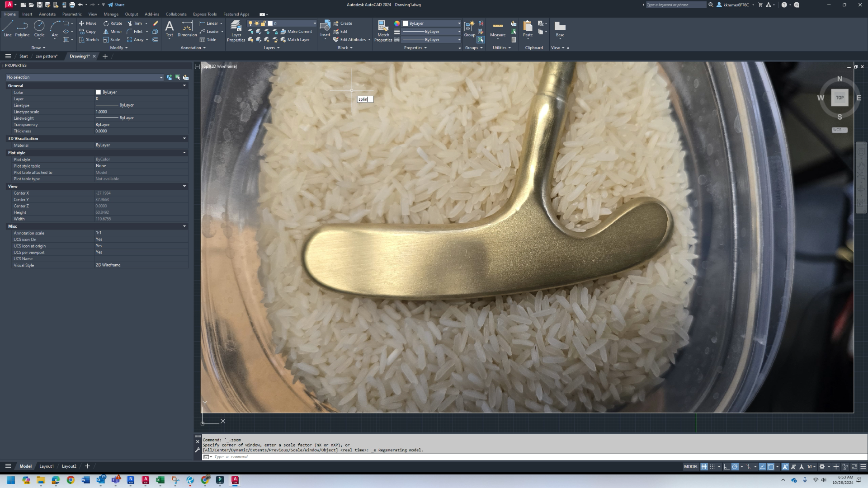The width and height of the screenshot is (868, 488).
Task: Open the Layer Properties manager
Action: 236,30
